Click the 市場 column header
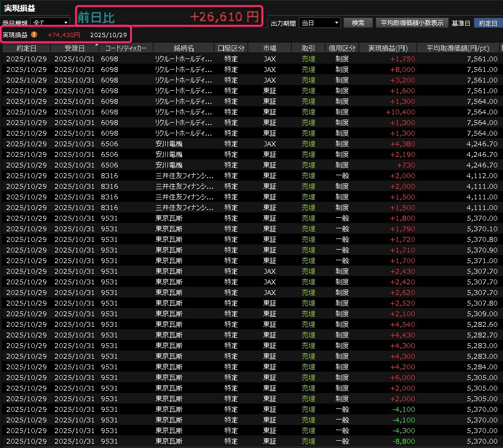The width and height of the screenshot is (503, 448). 270,48
